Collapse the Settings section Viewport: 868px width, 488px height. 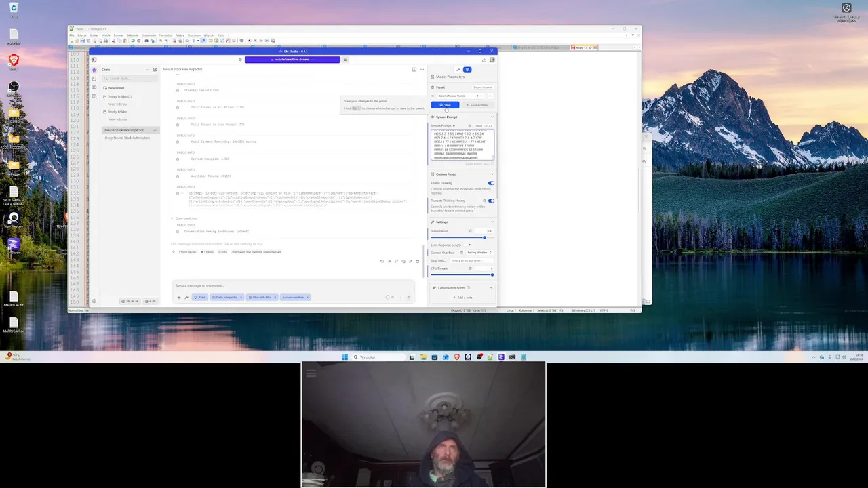click(x=492, y=222)
